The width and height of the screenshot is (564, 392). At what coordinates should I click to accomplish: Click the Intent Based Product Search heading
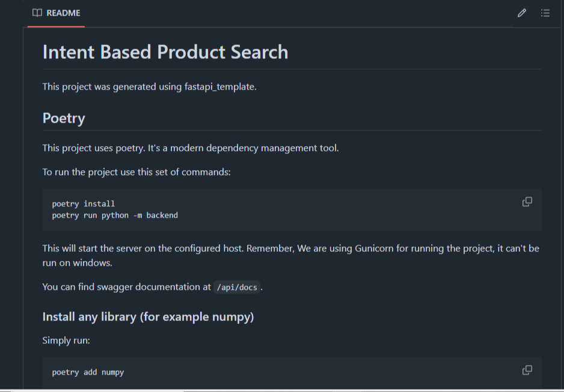[x=165, y=52]
